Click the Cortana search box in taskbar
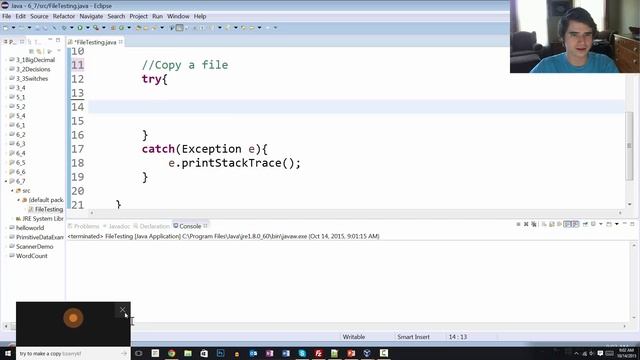640x360 pixels. (x=73, y=353)
